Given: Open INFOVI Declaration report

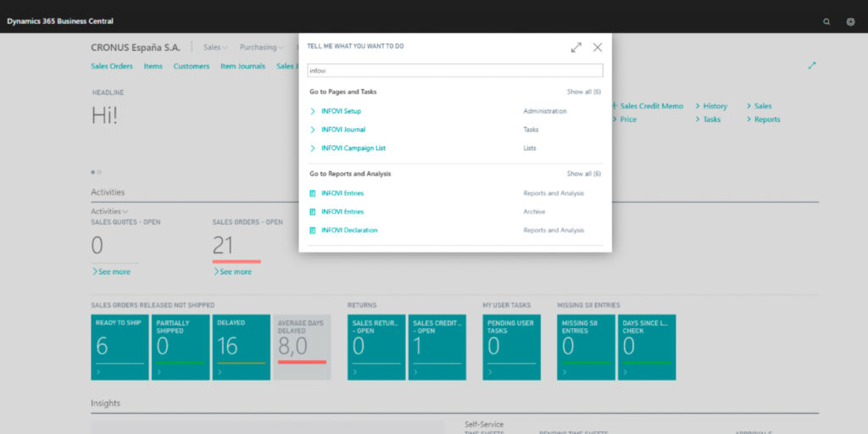Looking at the screenshot, I should [349, 231].
